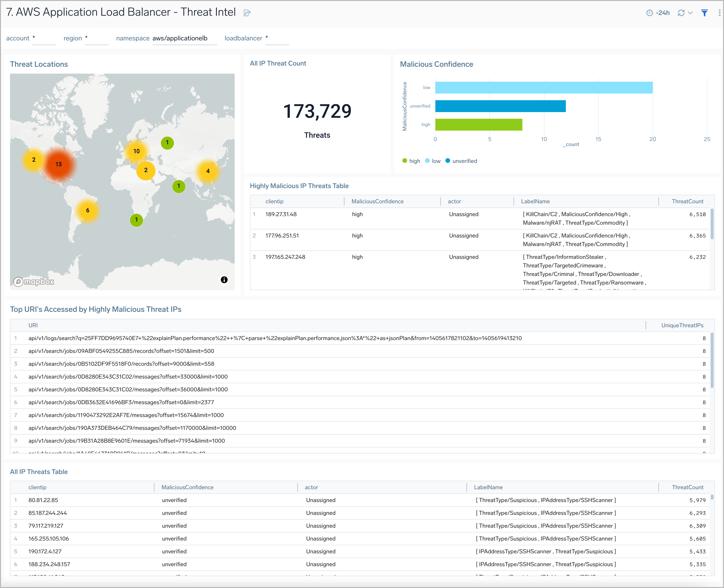The image size is (724, 588).
Task: Click IP 80.81.22.85 in All IP Threats
Action: (x=43, y=500)
